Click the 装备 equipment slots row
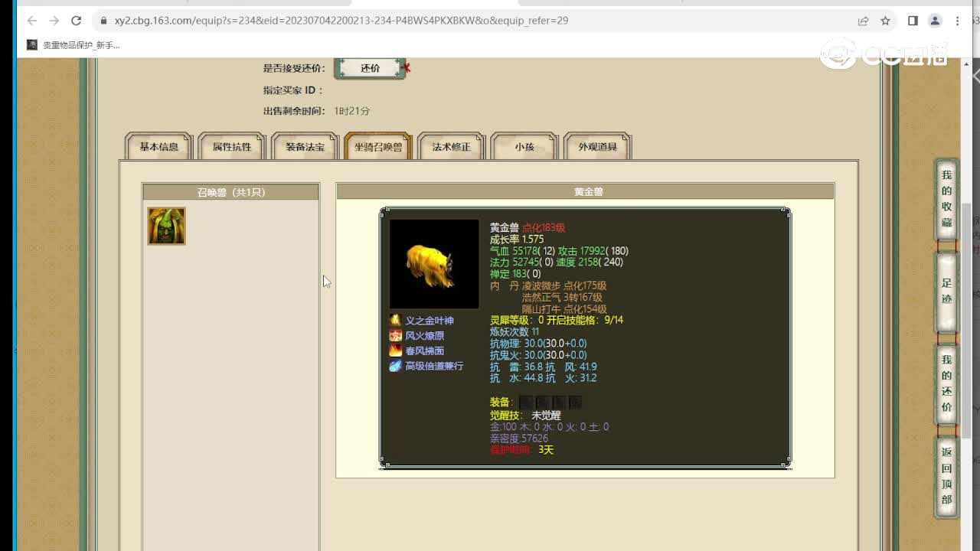 tap(537, 403)
